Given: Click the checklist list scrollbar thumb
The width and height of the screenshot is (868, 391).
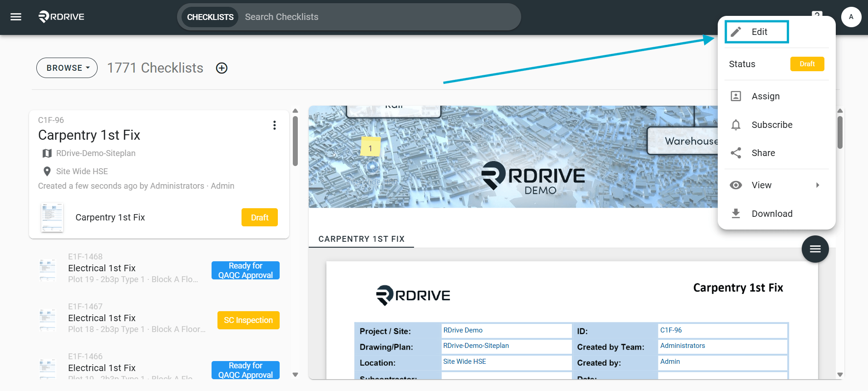Looking at the screenshot, I should tap(295, 141).
